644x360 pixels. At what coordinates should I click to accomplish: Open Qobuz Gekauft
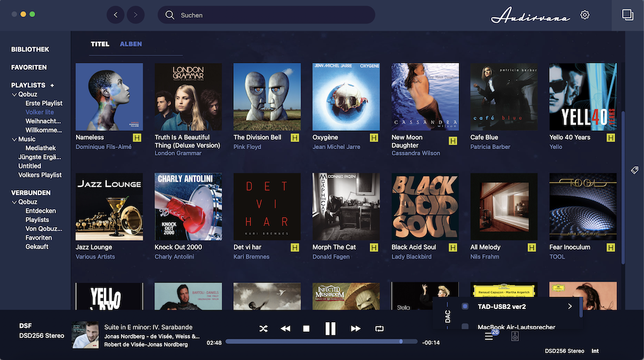tap(37, 247)
